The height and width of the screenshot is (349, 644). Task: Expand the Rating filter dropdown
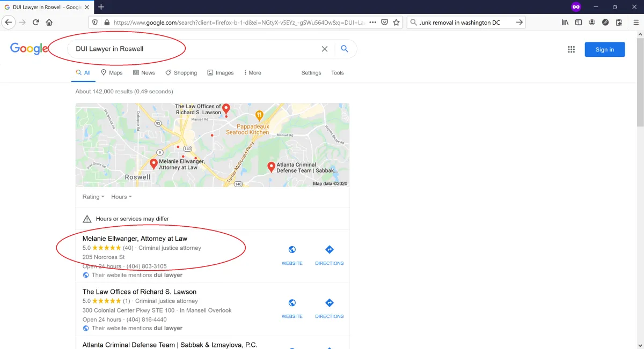click(x=93, y=197)
